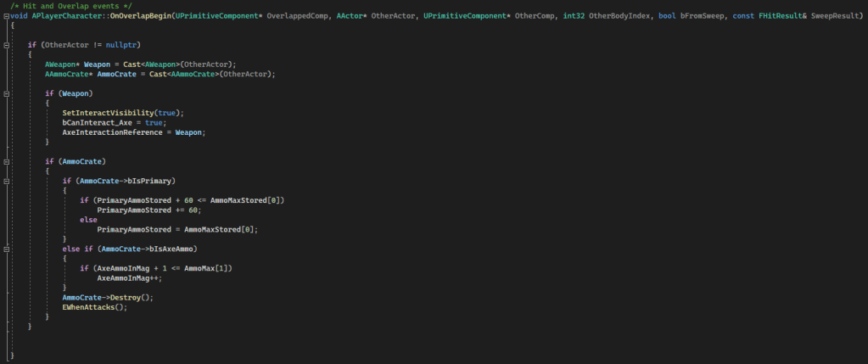The image size is (868, 364).
Task: Collapse the bIsPrimary if block
Action: coord(6,180)
